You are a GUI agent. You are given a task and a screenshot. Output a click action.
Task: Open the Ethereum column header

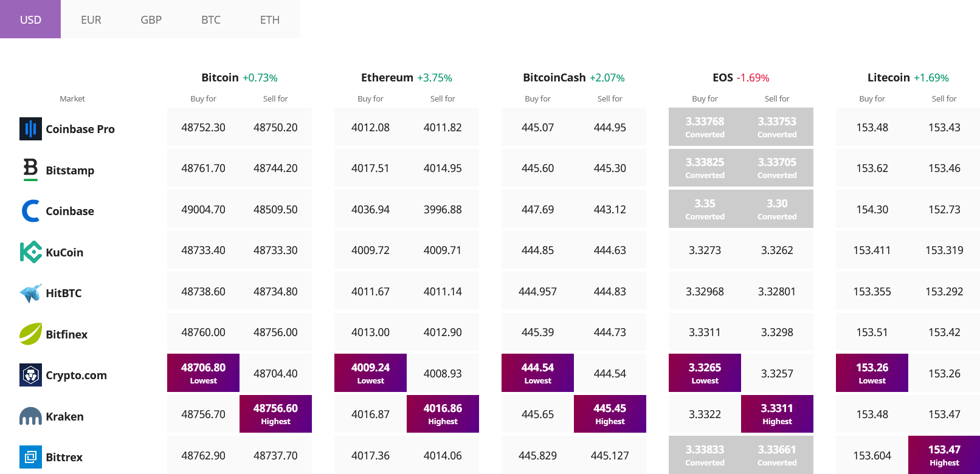pos(387,78)
